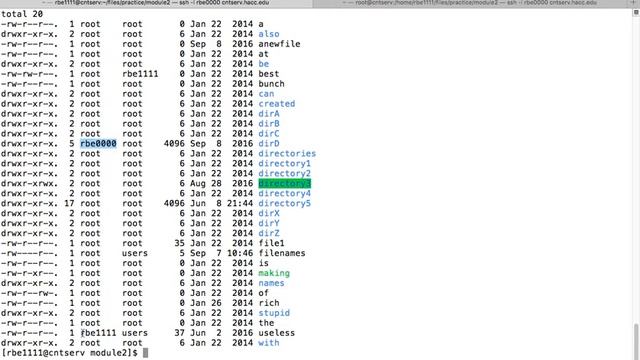Click the 'filenames' file name
640x360 pixels.
[282, 253]
